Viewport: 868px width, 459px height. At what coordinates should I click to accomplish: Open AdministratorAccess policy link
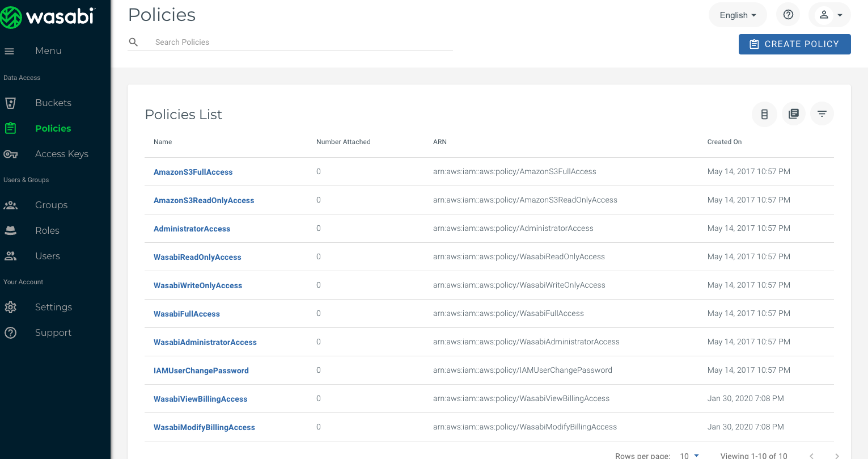(x=192, y=229)
